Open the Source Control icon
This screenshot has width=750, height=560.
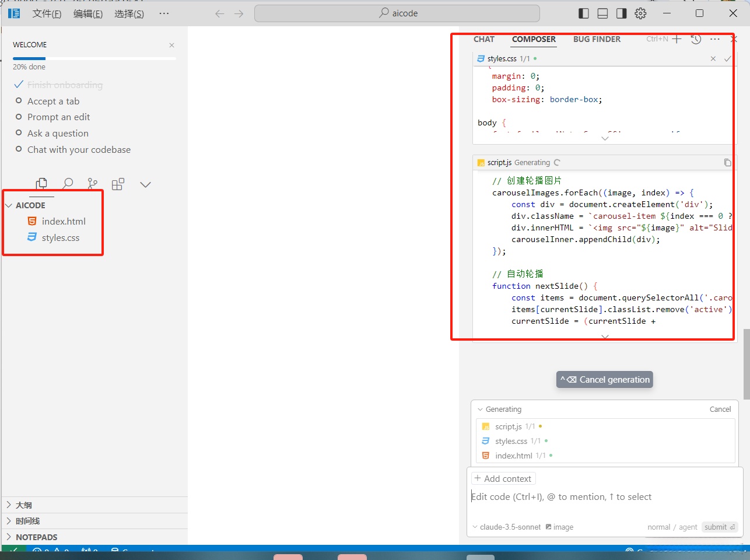click(x=93, y=184)
